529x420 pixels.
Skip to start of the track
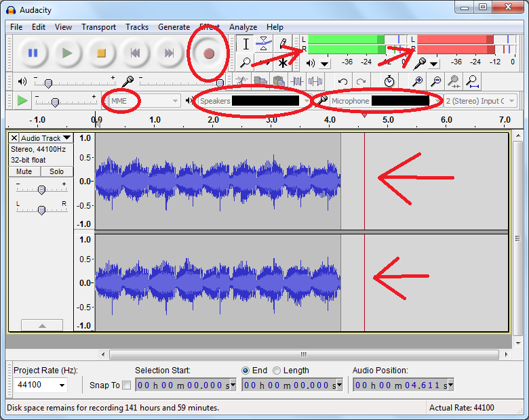point(135,54)
